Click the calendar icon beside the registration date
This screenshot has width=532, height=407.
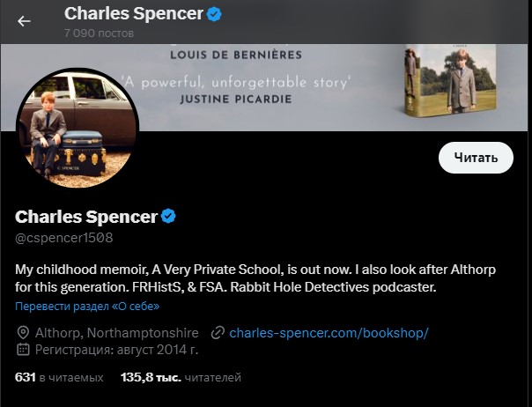23,350
